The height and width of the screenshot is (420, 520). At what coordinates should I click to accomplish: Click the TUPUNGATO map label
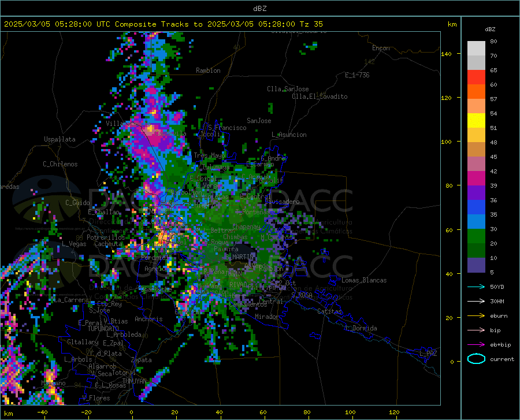[103, 329]
